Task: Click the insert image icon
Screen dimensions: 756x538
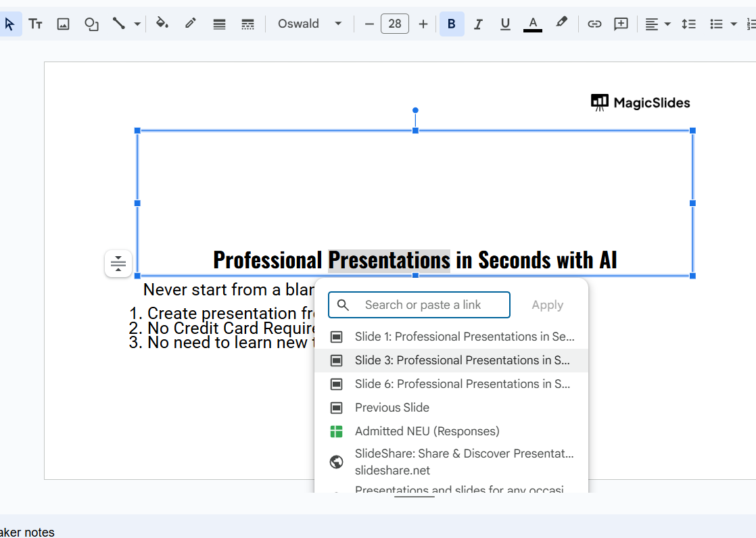Action: point(63,24)
